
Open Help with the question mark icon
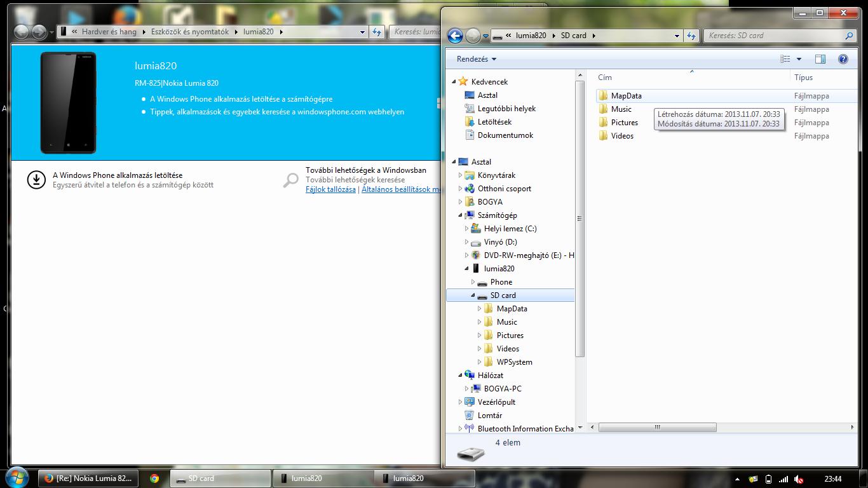(843, 59)
